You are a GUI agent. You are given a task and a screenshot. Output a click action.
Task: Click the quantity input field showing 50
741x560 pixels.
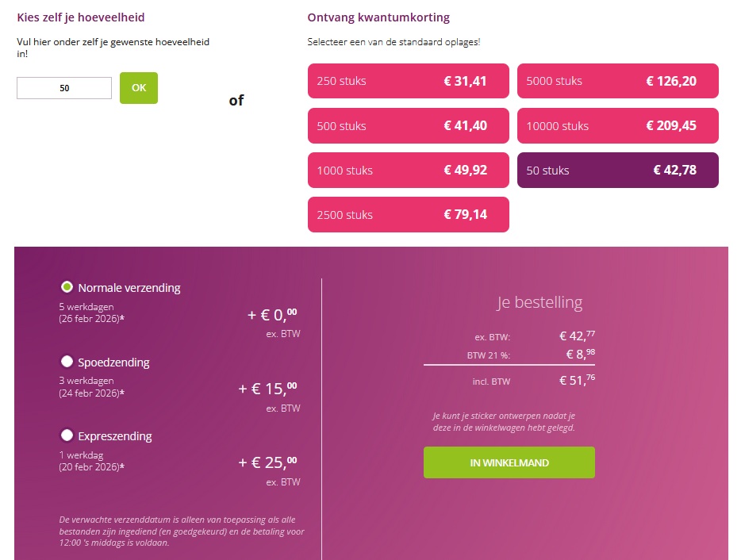click(63, 87)
